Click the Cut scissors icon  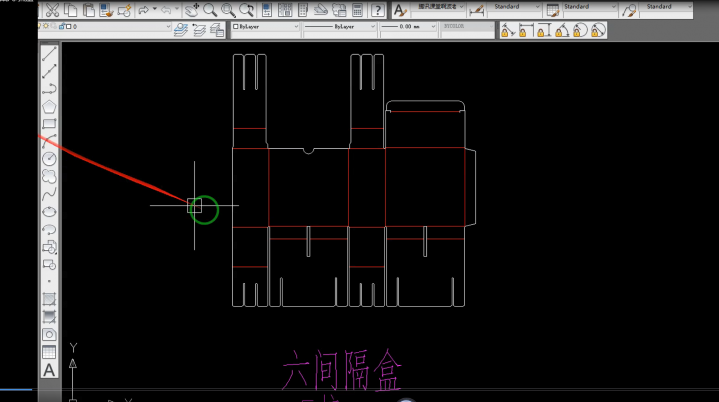point(52,10)
